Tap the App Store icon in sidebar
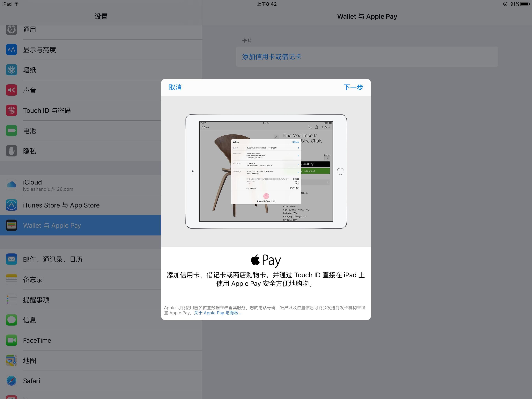532x399 pixels. 11,205
